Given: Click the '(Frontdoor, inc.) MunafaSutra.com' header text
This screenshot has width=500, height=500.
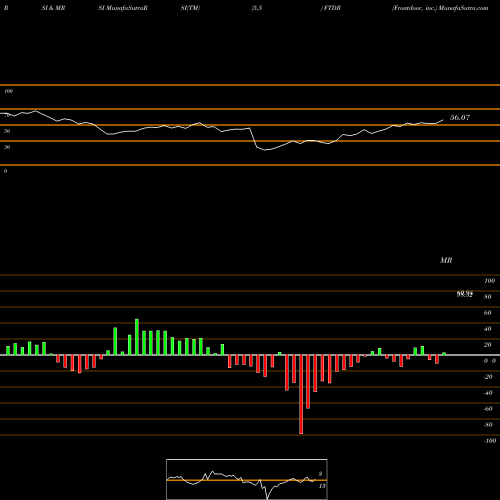Looking at the screenshot, I should coord(440,8).
